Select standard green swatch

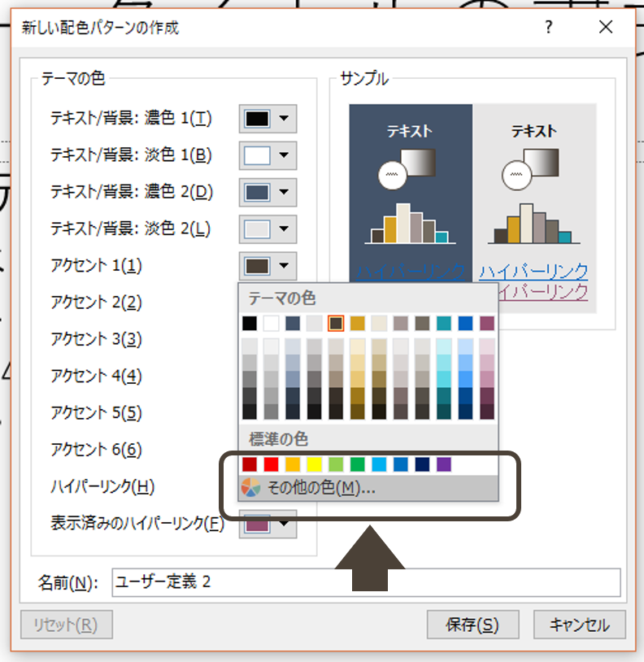(x=358, y=464)
